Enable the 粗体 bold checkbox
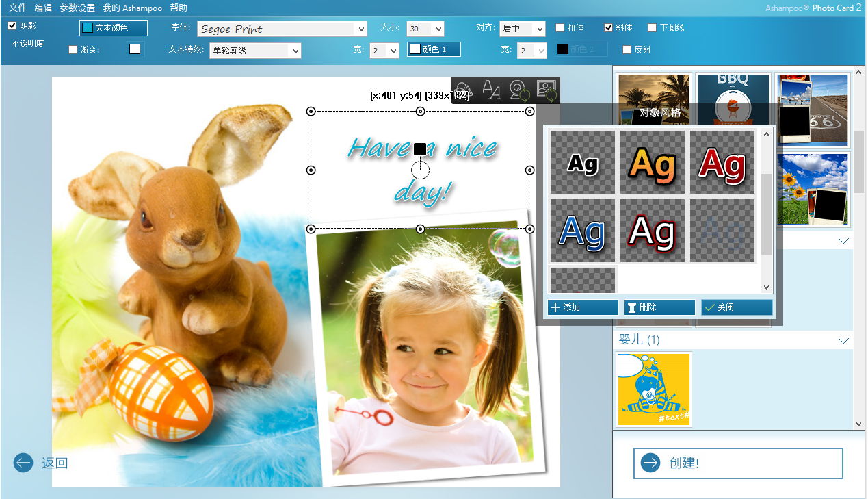This screenshot has width=868, height=499. coord(560,28)
